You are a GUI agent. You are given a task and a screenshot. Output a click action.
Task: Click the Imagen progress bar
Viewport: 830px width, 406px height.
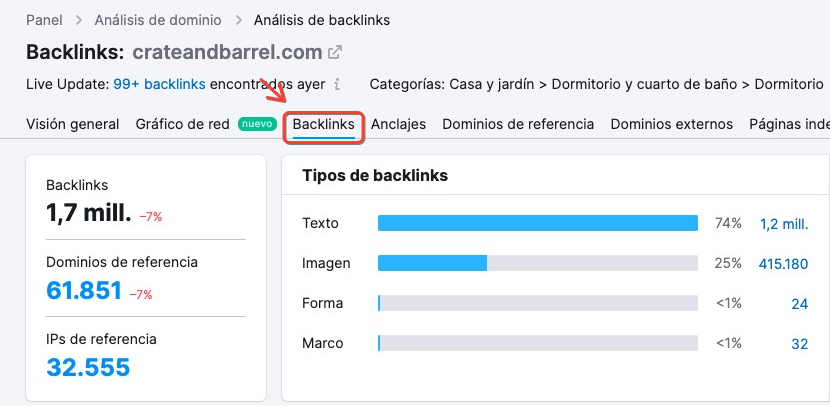[x=538, y=263]
